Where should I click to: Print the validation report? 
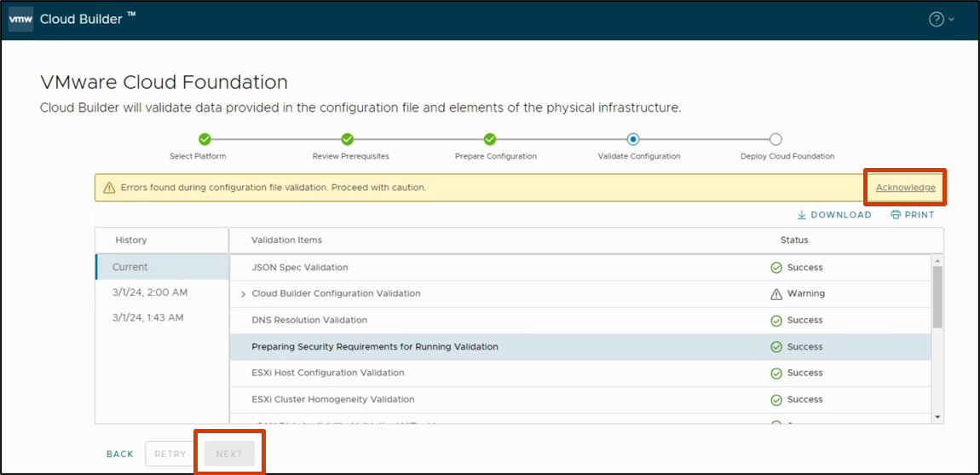click(x=913, y=215)
